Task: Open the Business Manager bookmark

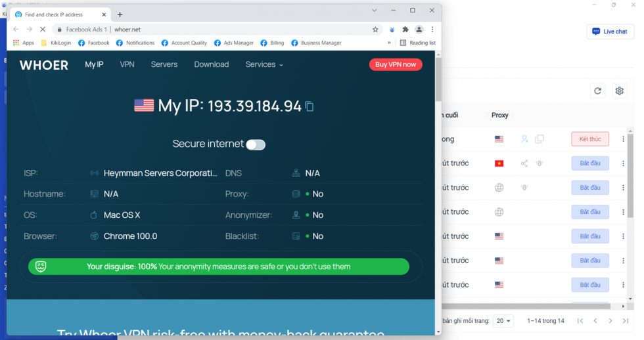Action: (316, 43)
